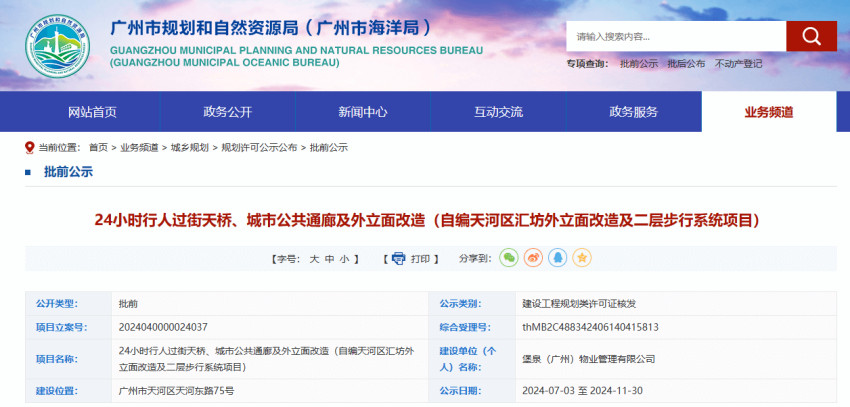Click 批前公示 at the breadcrumb end
This screenshot has width=850, height=407.
329,147
